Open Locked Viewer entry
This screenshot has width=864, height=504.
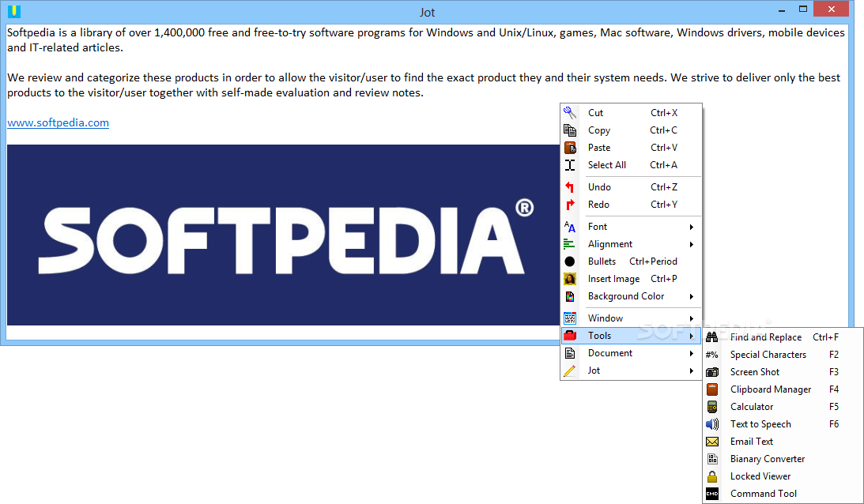tap(783, 476)
